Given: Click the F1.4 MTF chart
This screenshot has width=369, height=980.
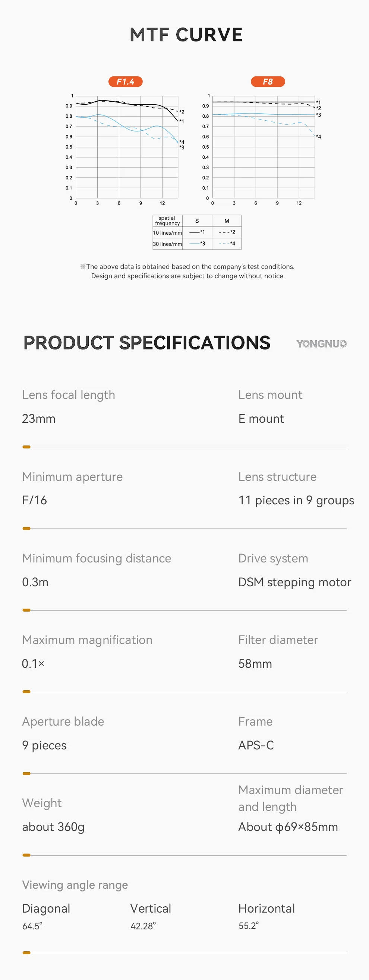Looking at the screenshot, I should click(125, 149).
